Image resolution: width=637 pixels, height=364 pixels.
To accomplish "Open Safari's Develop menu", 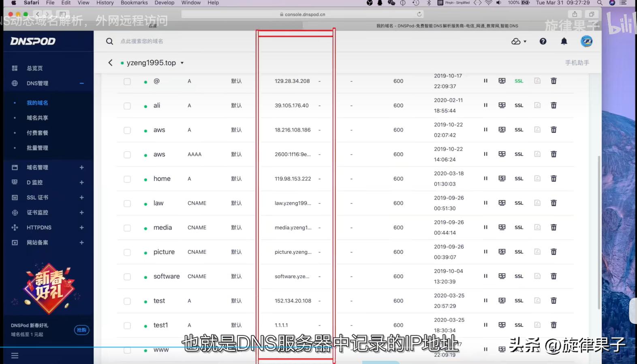I will pyautogui.click(x=164, y=3).
